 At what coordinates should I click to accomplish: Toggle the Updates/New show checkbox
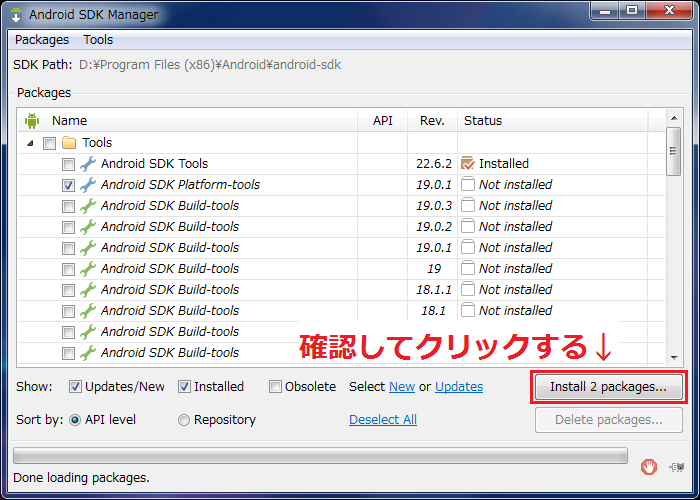click(75, 387)
